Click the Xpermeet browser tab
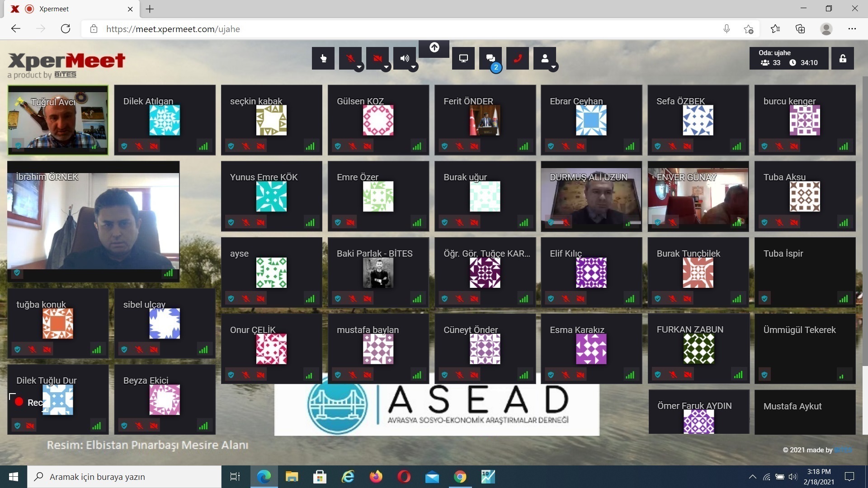This screenshot has width=868, height=488. tap(68, 9)
